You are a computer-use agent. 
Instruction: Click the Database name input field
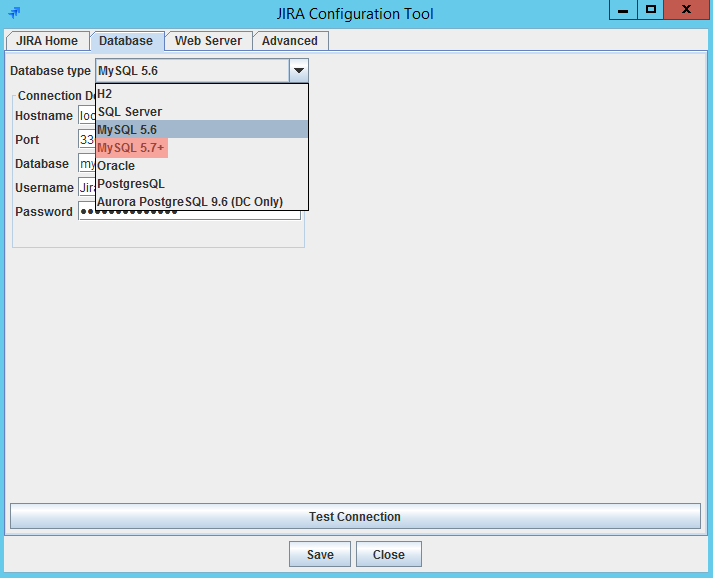tap(87, 163)
